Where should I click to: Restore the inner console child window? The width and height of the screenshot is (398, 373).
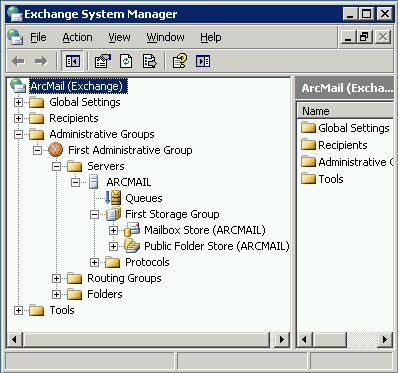(366, 37)
